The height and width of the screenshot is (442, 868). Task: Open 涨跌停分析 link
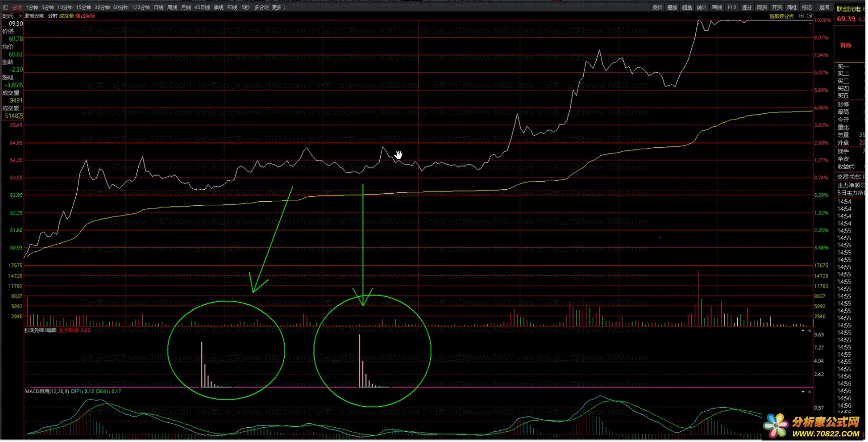tap(782, 16)
